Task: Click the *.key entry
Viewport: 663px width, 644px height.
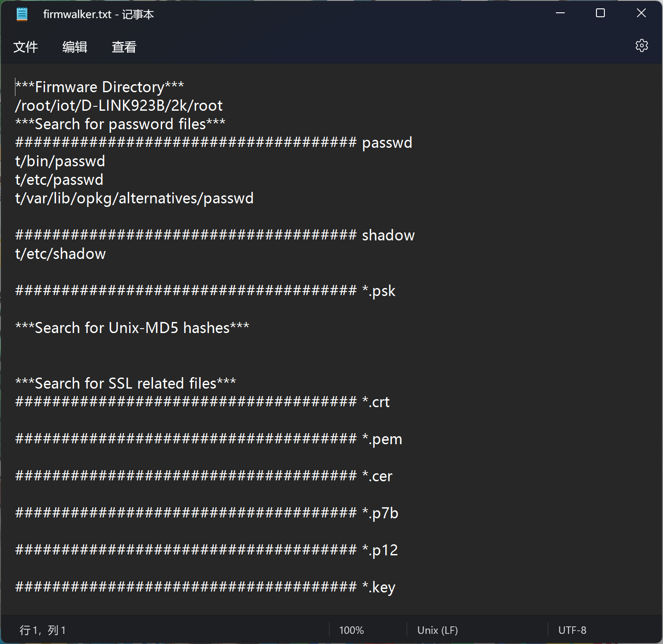Action: coord(379,588)
